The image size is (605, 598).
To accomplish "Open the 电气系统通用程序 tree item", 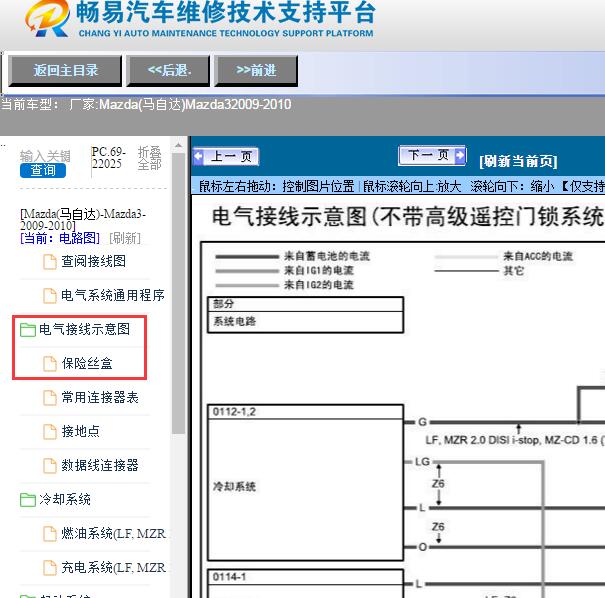I will pos(113,296).
